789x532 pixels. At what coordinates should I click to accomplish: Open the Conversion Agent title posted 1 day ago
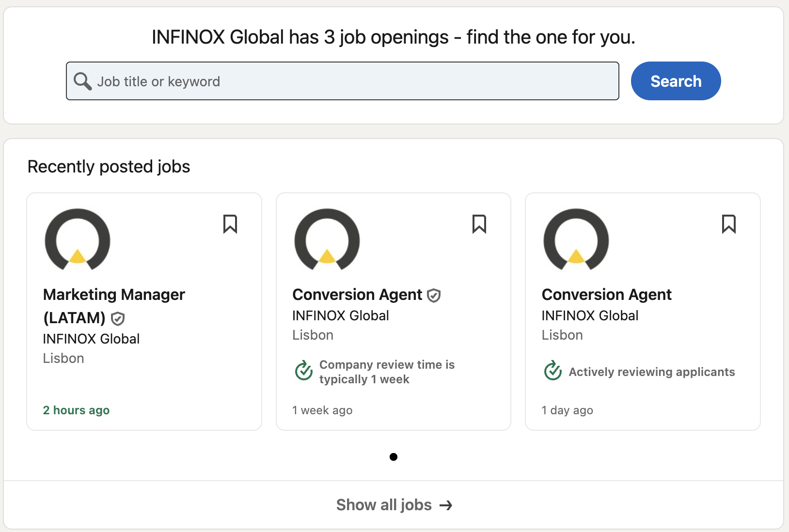coord(606,295)
